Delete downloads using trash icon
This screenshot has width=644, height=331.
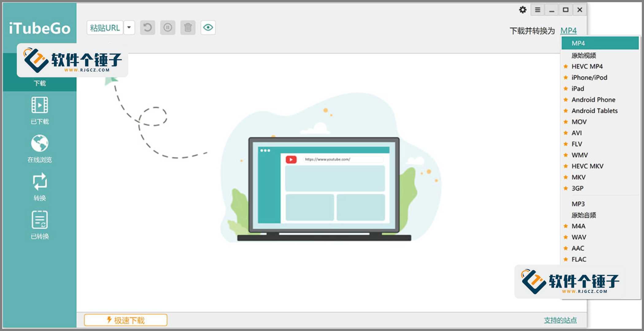(x=188, y=28)
